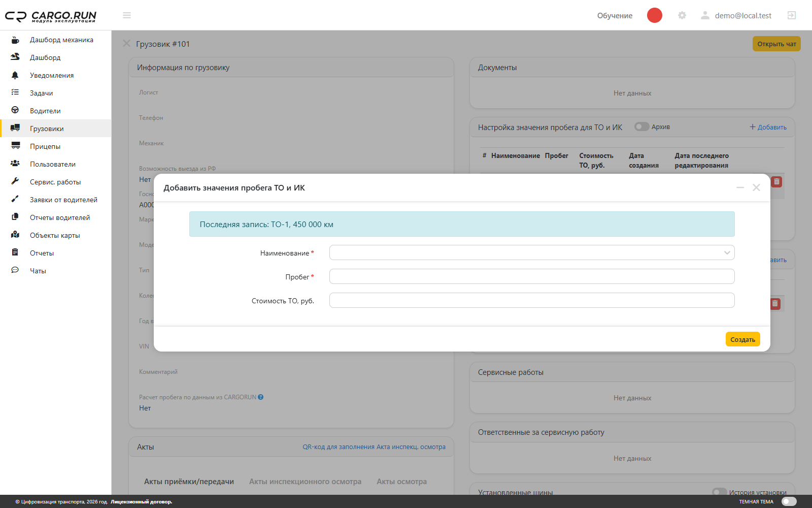Click the Стоимость ТО, руб. input field
812x508 pixels.
tap(532, 300)
